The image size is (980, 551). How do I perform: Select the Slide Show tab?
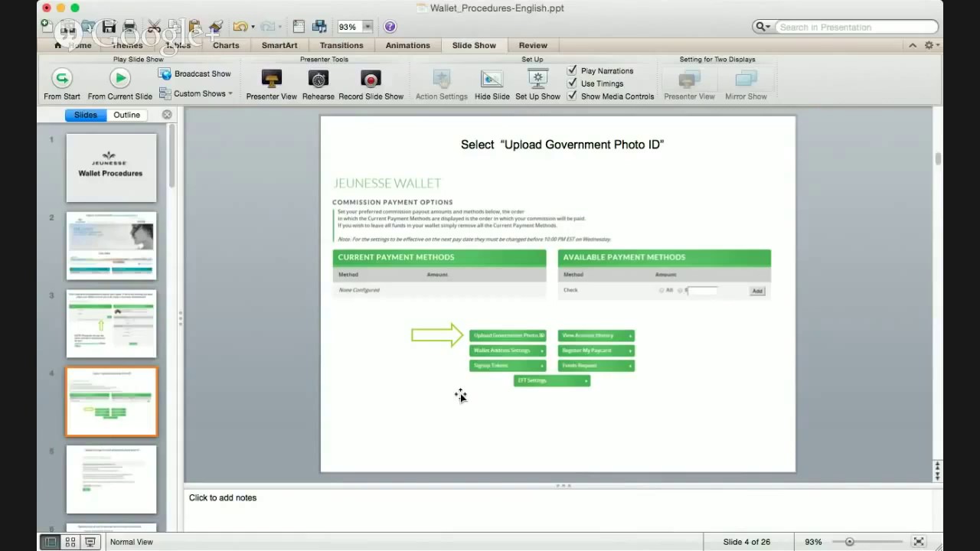click(474, 45)
